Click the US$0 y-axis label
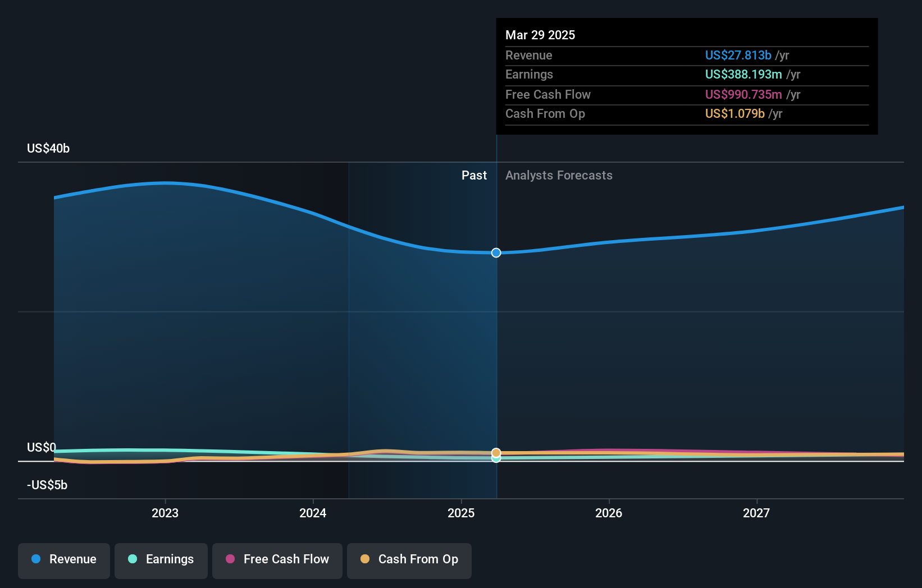Image resolution: width=922 pixels, height=588 pixels. (x=42, y=447)
